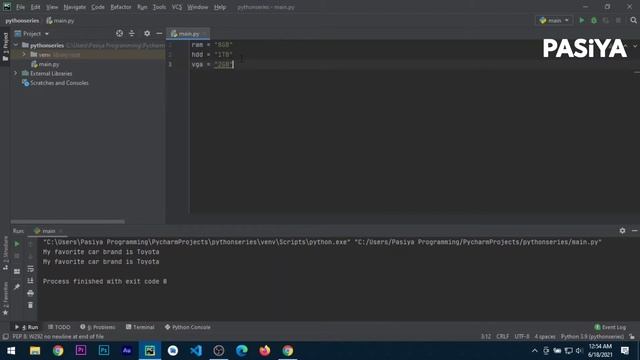The height and width of the screenshot is (360, 640).
Task: Open the VCS menu
Action: pos(177,7)
